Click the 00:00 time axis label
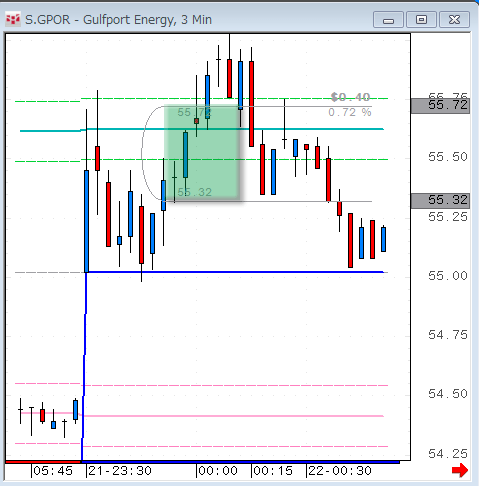The height and width of the screenshot is (486, 479). pyautogui.click(x=218, y=471)
